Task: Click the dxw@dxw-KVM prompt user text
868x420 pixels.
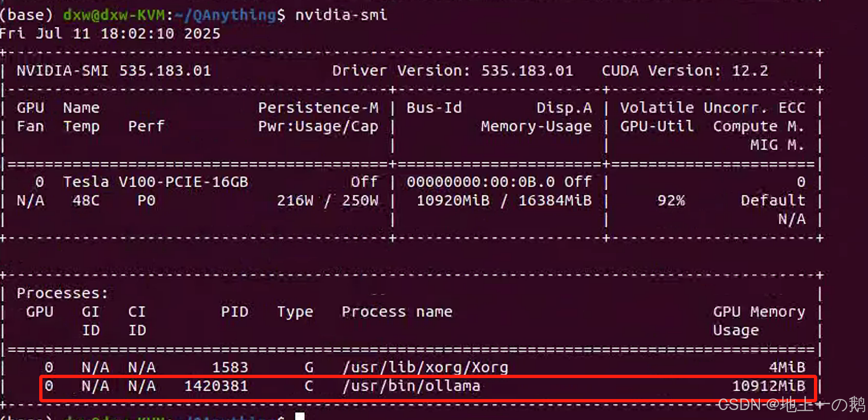Action: (x=114, y=15)
